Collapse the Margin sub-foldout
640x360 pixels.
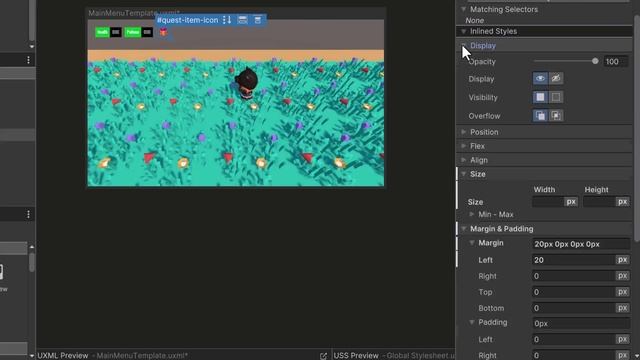click(x=472, y=243)
